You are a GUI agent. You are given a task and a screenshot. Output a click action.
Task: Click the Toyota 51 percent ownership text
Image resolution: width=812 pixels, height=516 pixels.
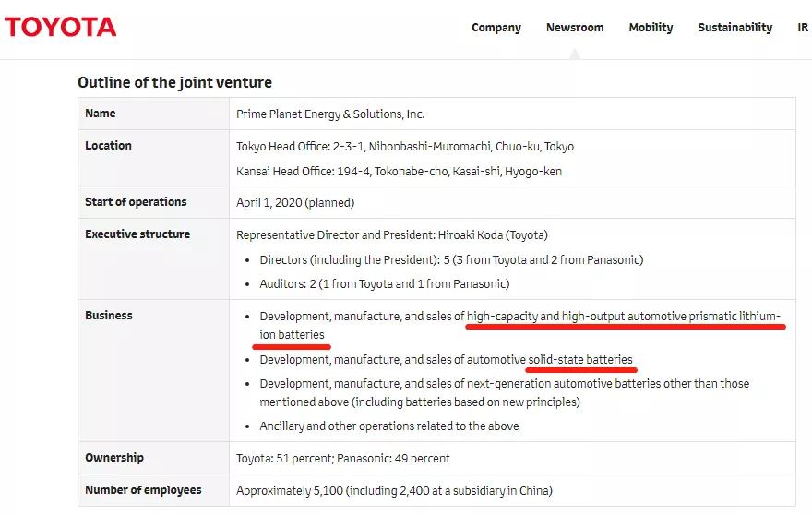(x=343, y=458)
